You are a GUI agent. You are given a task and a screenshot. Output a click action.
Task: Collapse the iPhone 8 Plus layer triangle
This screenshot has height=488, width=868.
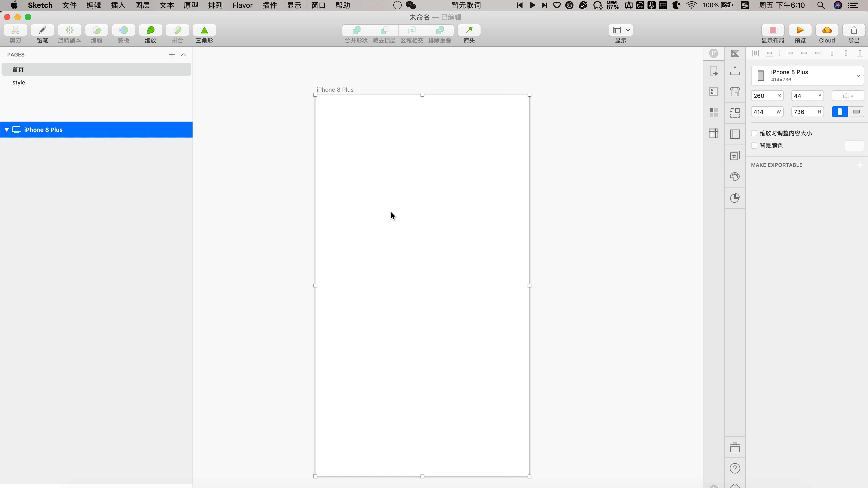tap(6, 130)
